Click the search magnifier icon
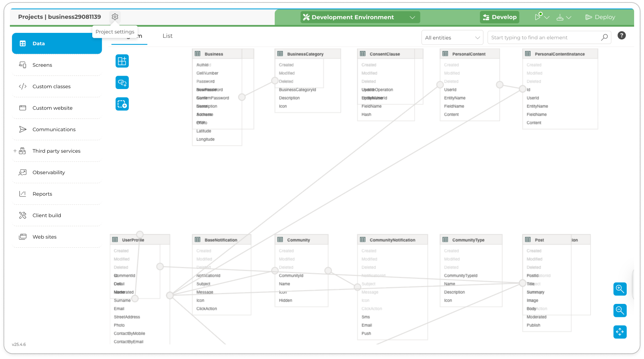The image size is (644, 359). (604, 37)
